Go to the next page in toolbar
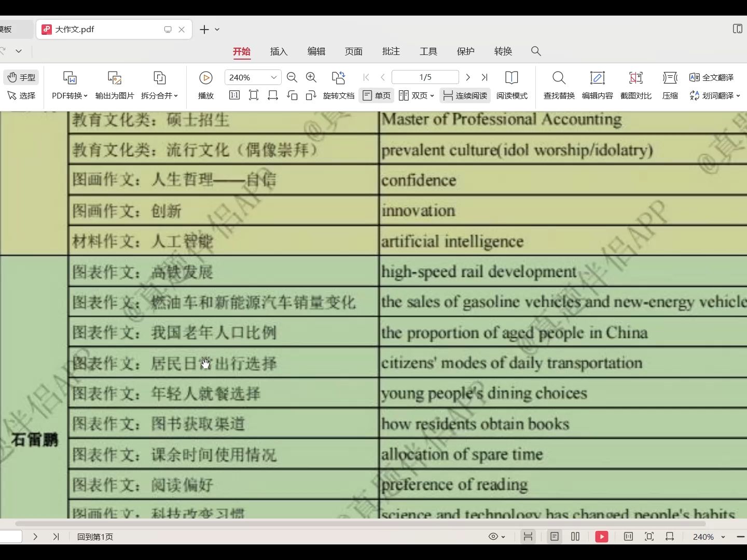 tap(468, 77)
